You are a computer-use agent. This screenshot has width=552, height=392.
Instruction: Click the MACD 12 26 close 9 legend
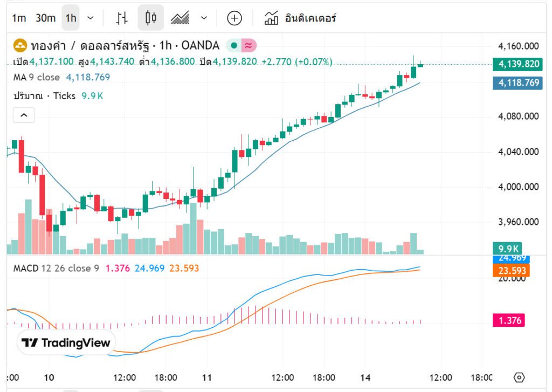[x=56, y=268]
